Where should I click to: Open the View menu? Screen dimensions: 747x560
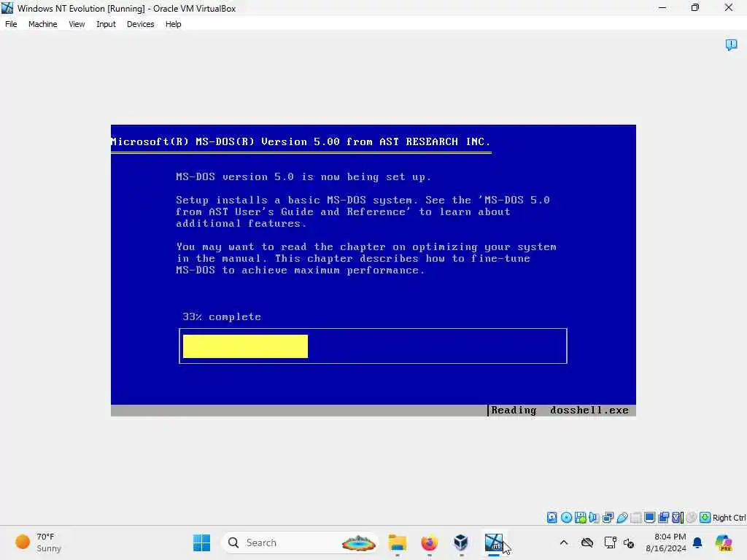[76, 24]
